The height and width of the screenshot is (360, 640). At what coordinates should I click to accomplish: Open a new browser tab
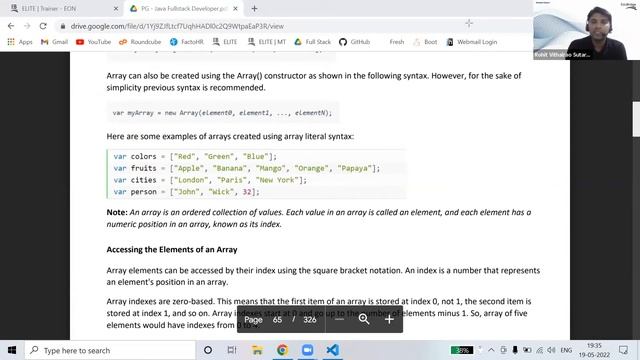click(x=254, y=9)
